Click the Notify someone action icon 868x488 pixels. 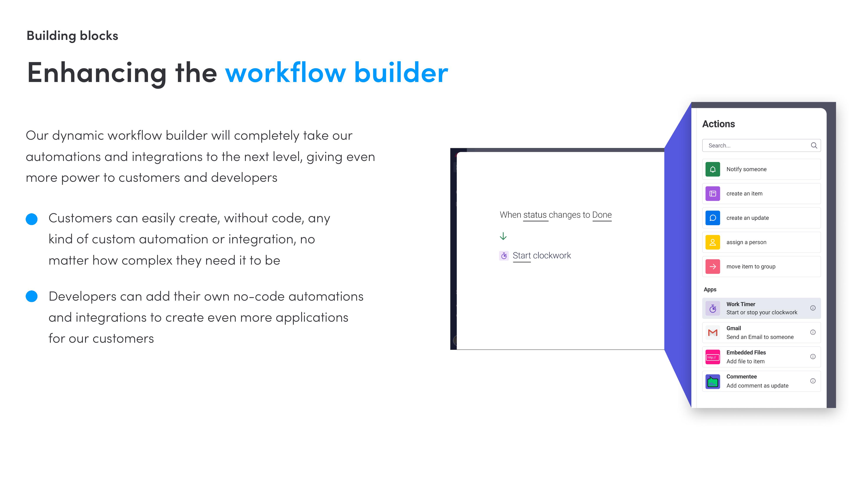(x=713, y=169)
